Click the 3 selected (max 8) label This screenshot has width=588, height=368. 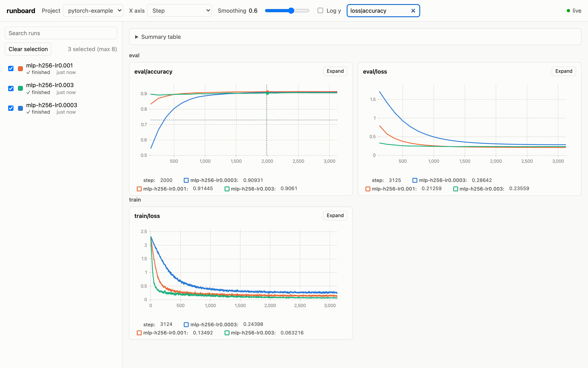(92, 49)
